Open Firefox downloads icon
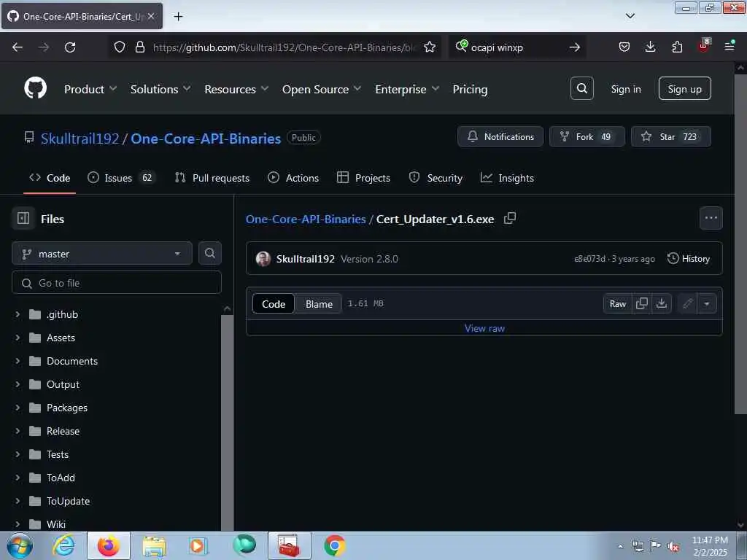 [x=650, y=47]
